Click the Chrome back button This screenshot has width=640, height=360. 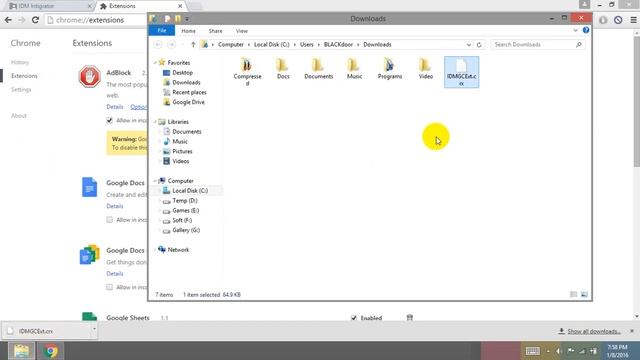(x=8, y=20)
